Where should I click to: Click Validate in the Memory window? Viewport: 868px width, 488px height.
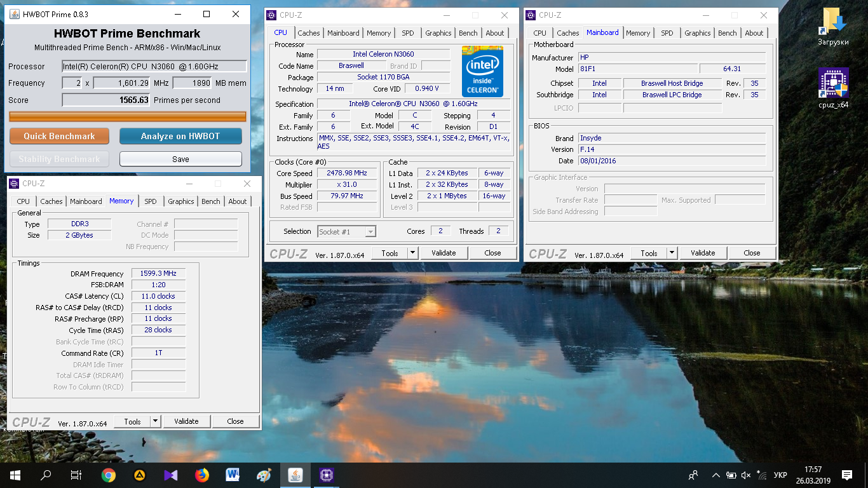186,421
